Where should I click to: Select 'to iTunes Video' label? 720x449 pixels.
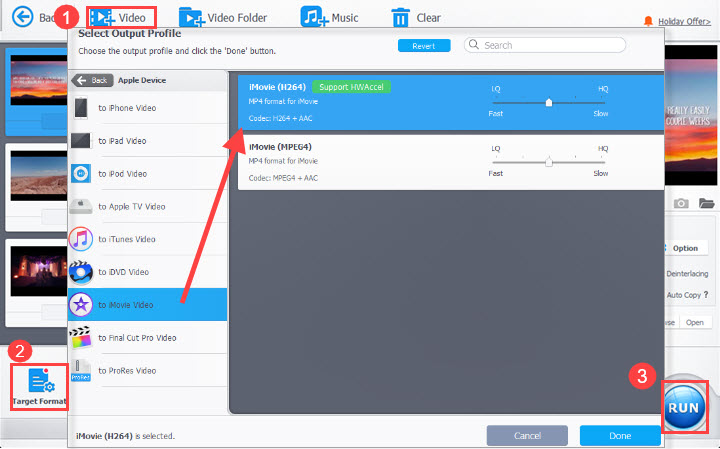pyautogui.click(x=127, y=239)
